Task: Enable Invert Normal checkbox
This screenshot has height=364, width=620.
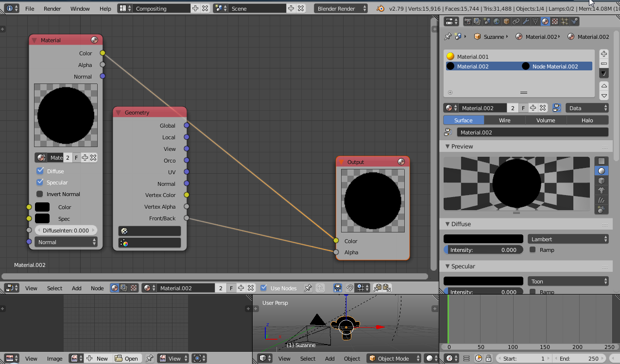Action: click(40, 194)
